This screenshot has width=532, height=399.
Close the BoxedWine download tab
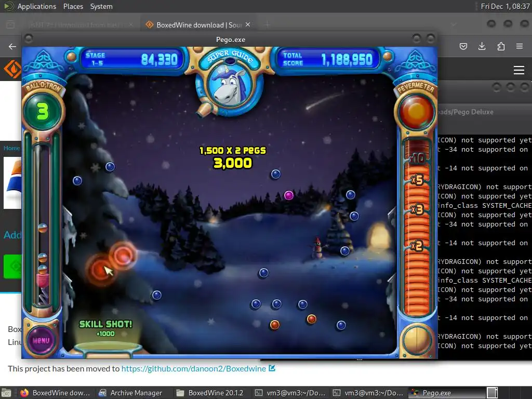tap(248, 24)
